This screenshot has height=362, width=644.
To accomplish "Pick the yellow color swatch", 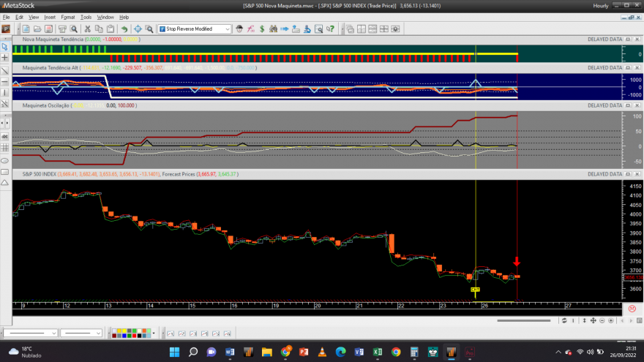I will (124, 331).
